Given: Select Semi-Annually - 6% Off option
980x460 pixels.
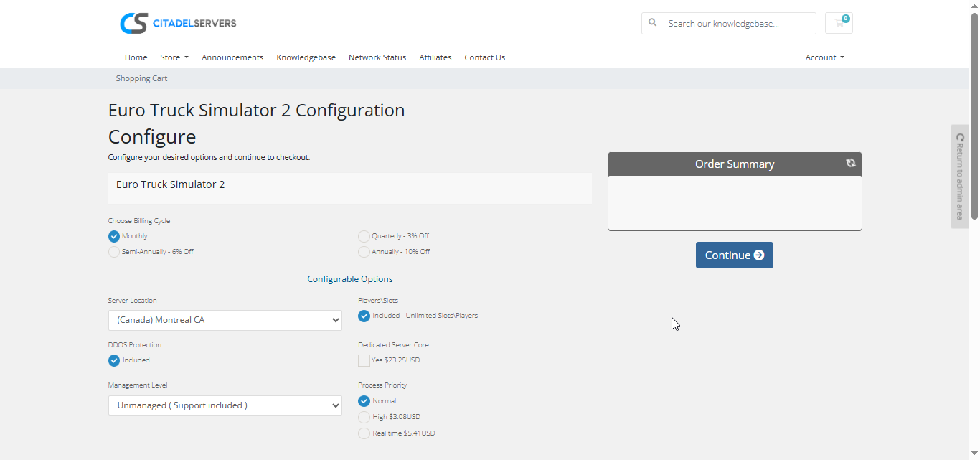Looking at the screenshot, I should [114, 252].
